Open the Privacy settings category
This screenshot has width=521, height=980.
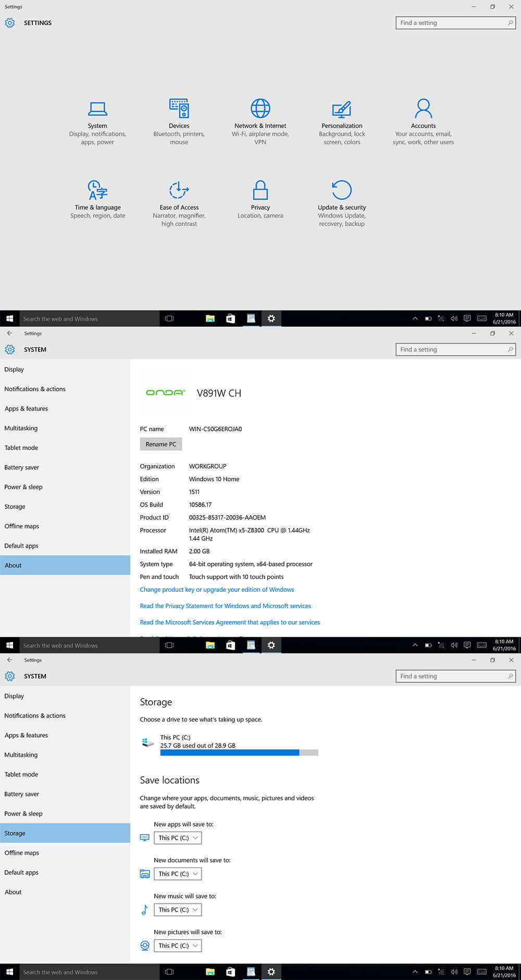tap(260, 201)
